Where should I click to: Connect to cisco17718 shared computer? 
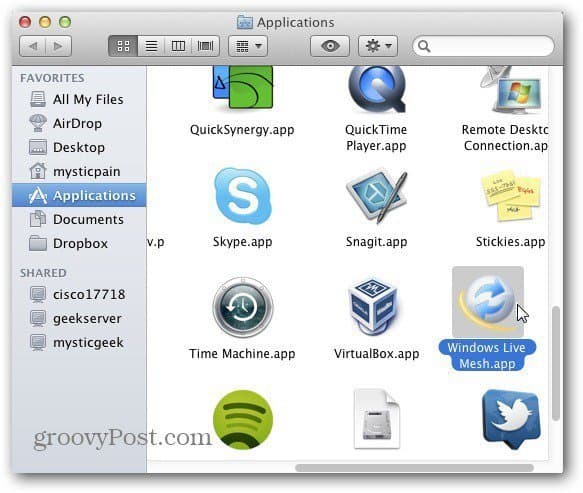tap(79, 294)
